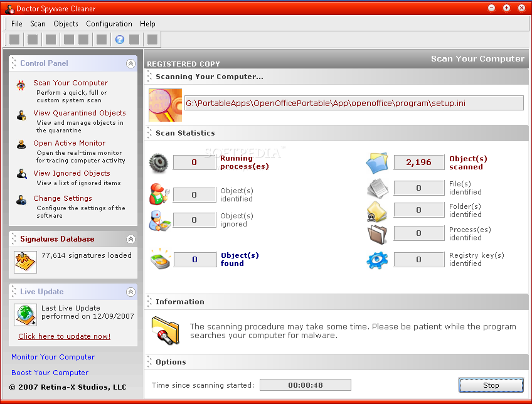Minimize the Doctor Spyware Cleaner window
532x404 pixels.
tap(491, 8)
